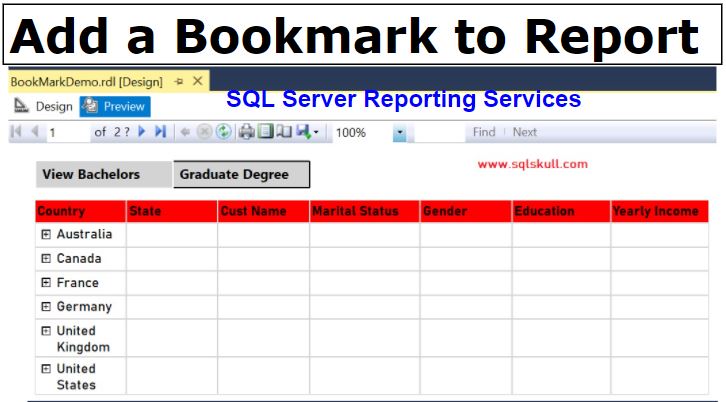The image size is (726, 402).
Task: Expand the United Kingdom row
Action: point(46,331)
